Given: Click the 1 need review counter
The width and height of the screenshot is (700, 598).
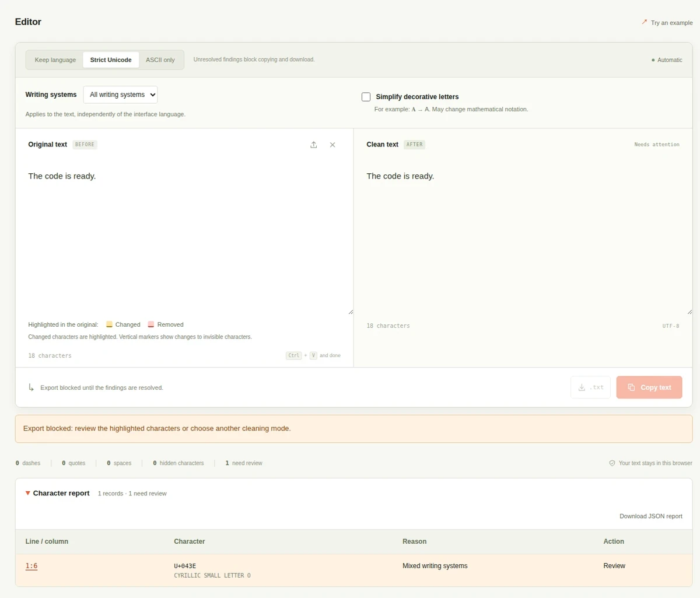Looking at the screenshot, I should click(x=244, y=463).
